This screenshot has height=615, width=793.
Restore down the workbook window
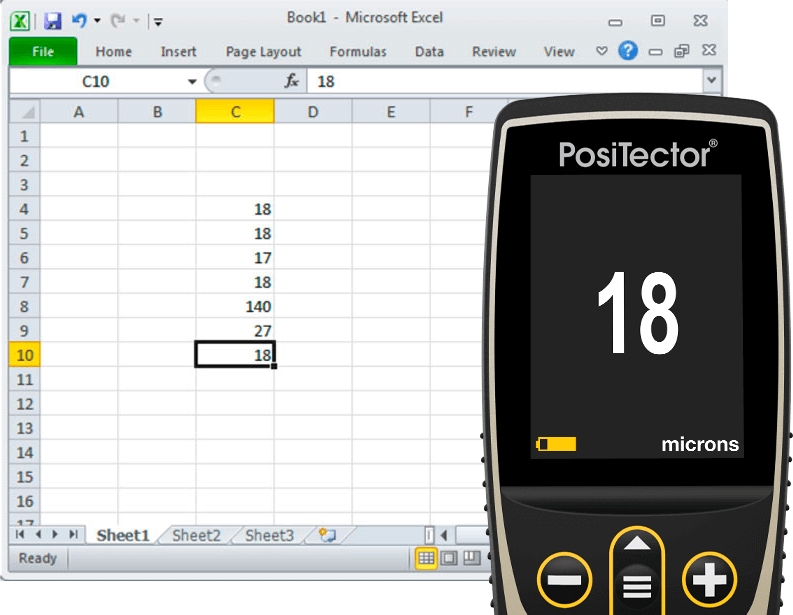(682, 51)
